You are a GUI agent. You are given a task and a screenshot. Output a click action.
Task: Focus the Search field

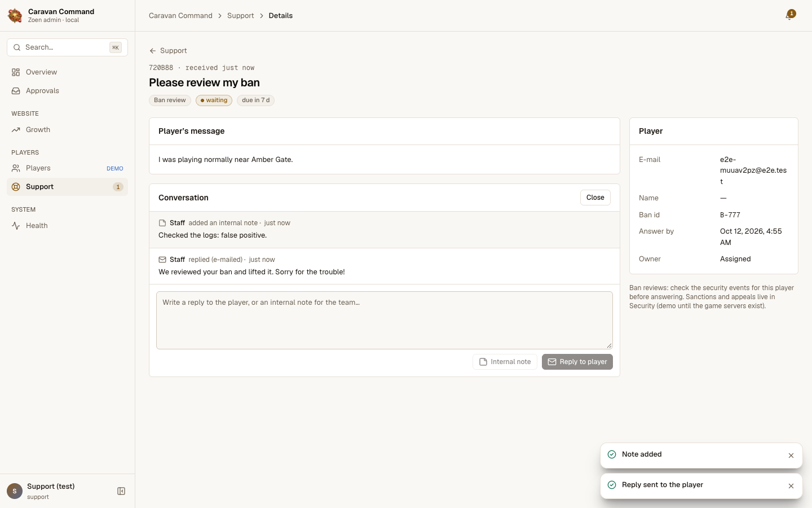(67, 47)
